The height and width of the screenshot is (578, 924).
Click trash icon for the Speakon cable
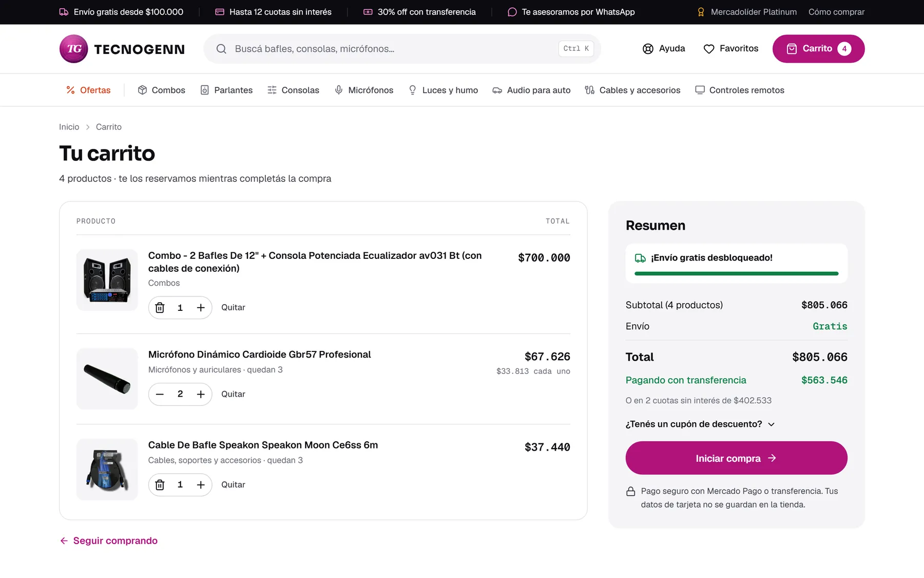coord(160,485)
